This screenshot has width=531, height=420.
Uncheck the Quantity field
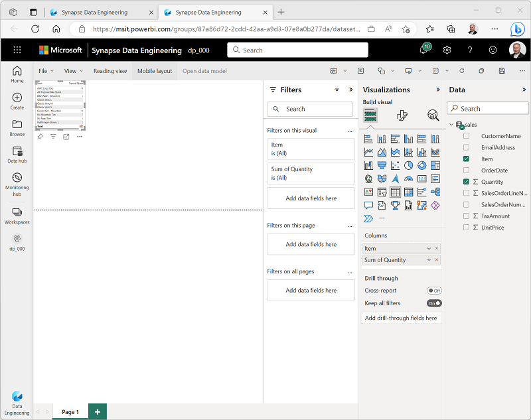[x=467, y=182]
